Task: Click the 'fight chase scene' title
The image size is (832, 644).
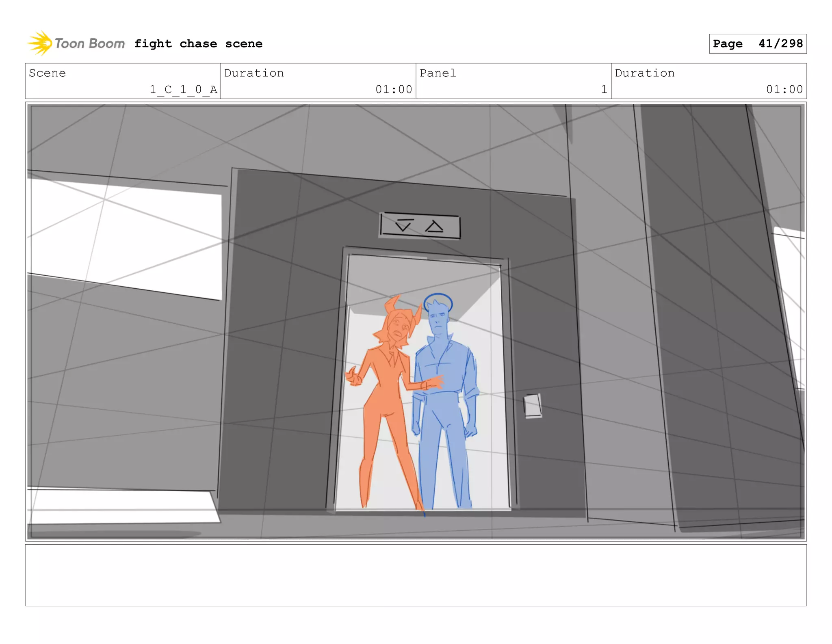Action: pos(198,43)
